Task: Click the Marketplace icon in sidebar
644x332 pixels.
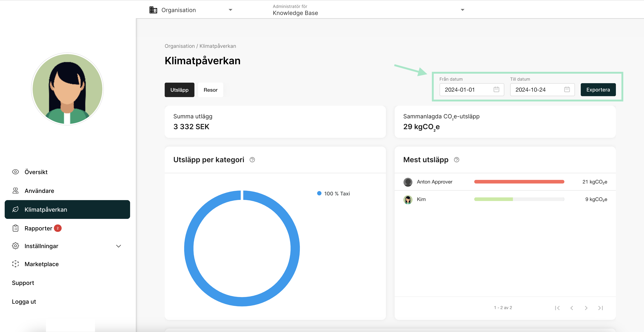Action: 15,264
